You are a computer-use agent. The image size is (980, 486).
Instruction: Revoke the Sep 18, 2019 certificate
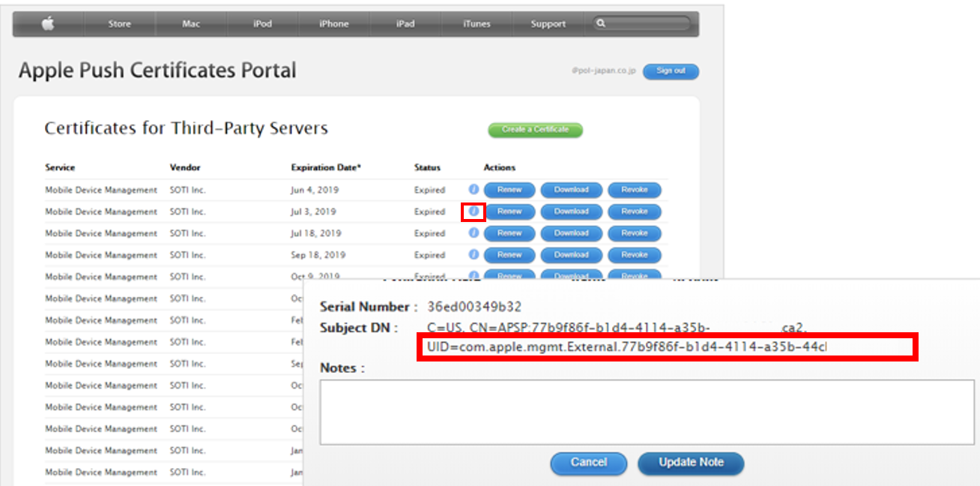[635, 255]
